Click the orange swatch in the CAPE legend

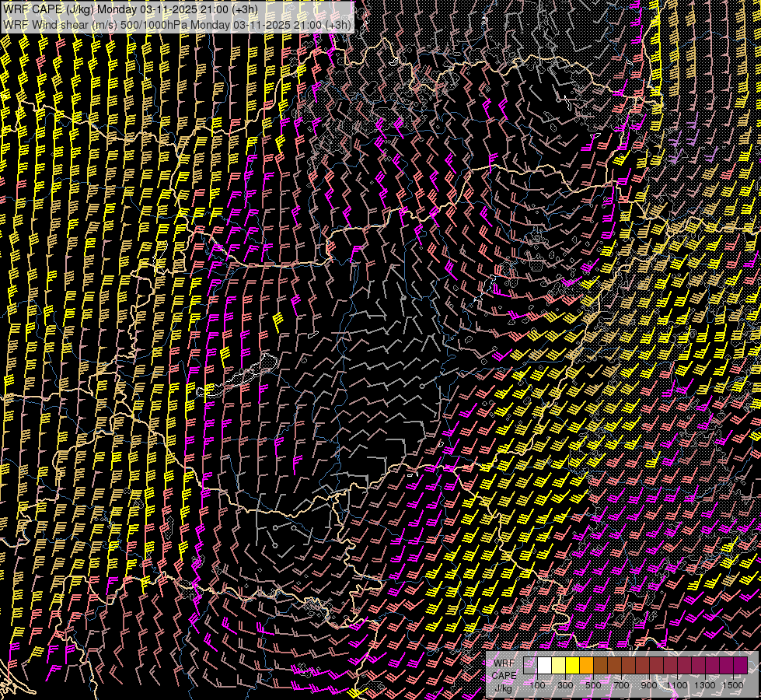coord(586,665)
